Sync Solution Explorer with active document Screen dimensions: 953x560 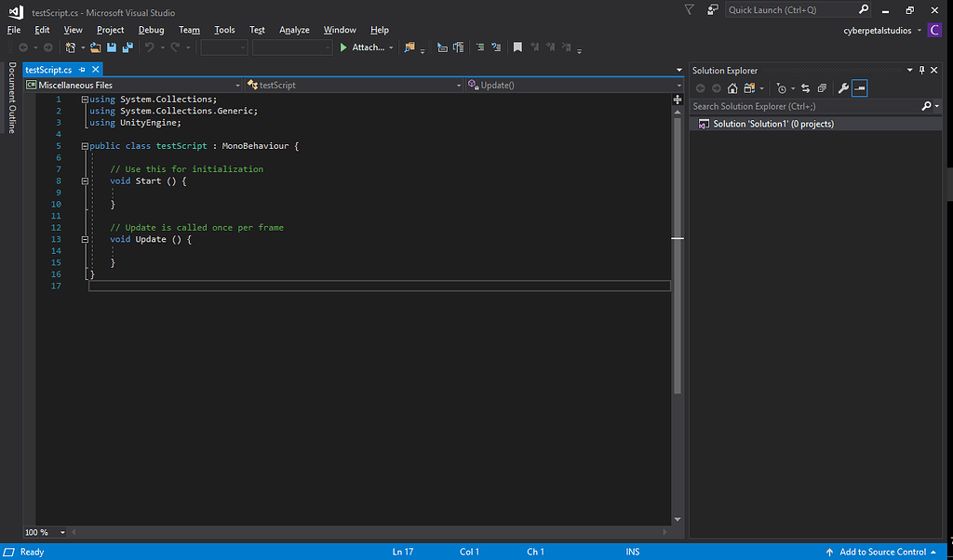point(806,87)
